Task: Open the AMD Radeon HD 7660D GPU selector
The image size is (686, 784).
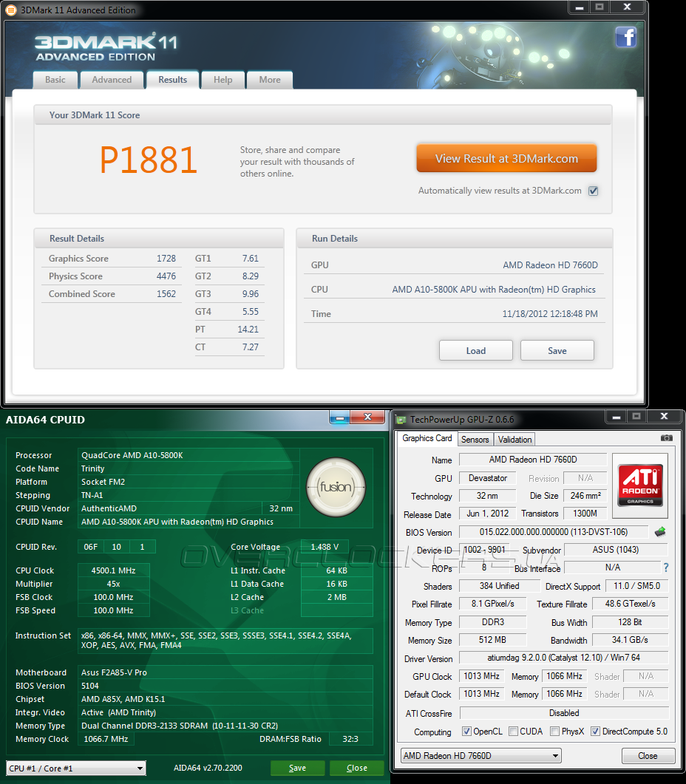Action: (480, 755)
